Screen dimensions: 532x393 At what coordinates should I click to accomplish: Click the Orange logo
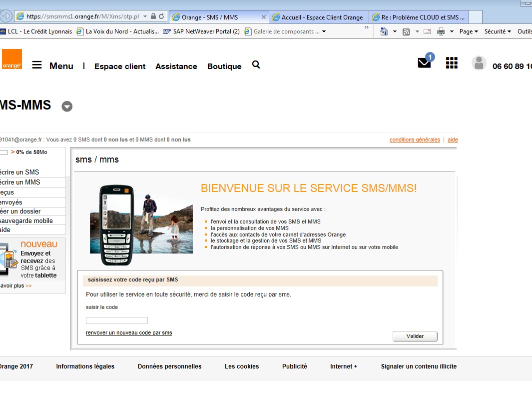click(x=12, y=59)
